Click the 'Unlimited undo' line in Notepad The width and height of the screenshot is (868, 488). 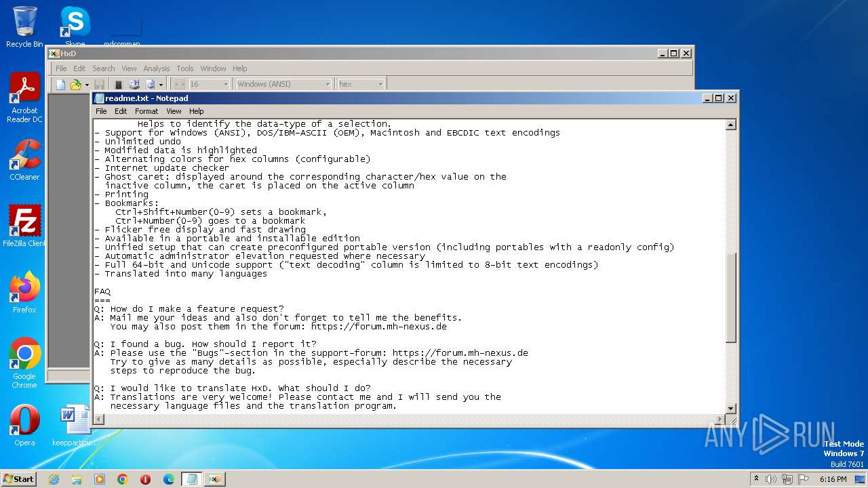click(x=138, y=142)
